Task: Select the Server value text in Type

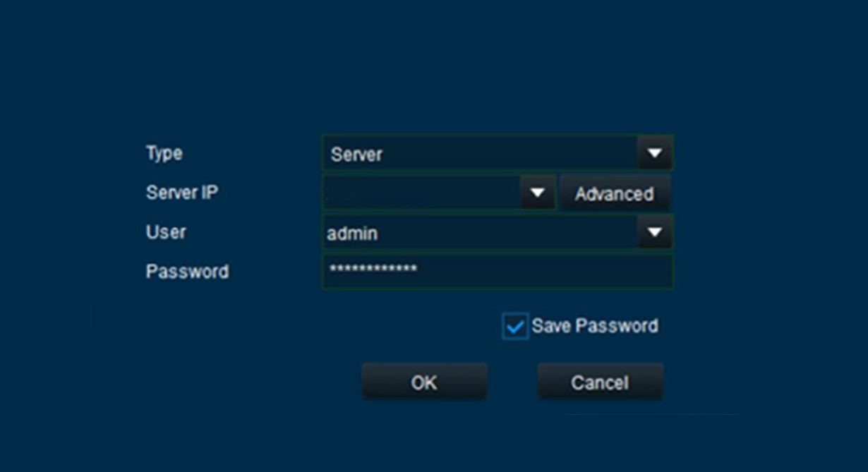Action: [356, 155]
